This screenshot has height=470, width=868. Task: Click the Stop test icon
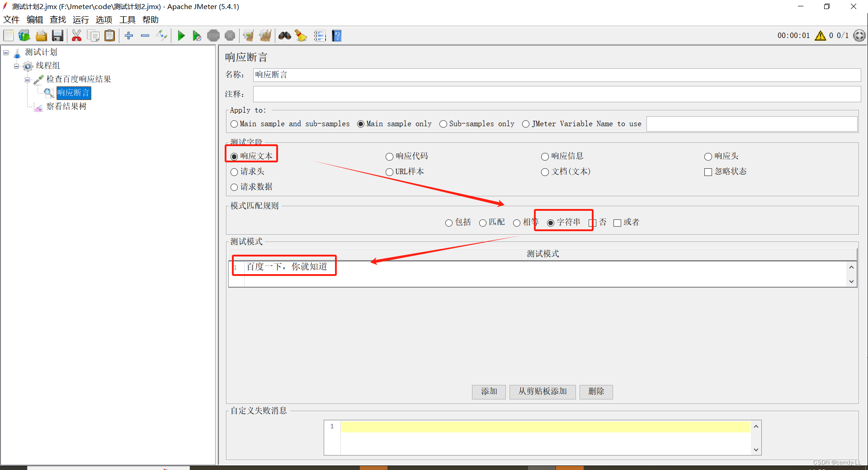(x=213, y=35)
